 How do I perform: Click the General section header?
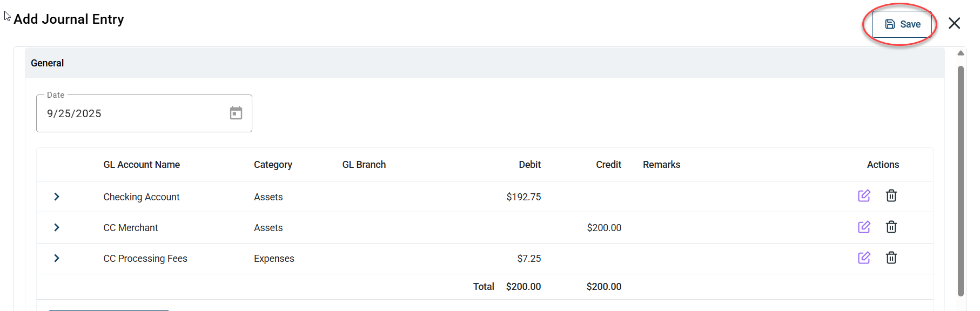47,63
